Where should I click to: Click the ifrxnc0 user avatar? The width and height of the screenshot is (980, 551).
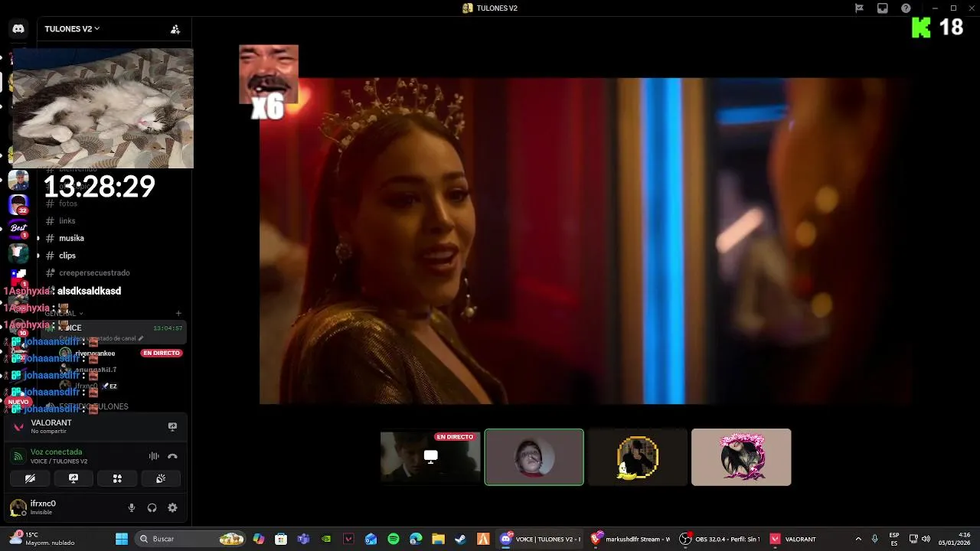(x=18, y=507)
